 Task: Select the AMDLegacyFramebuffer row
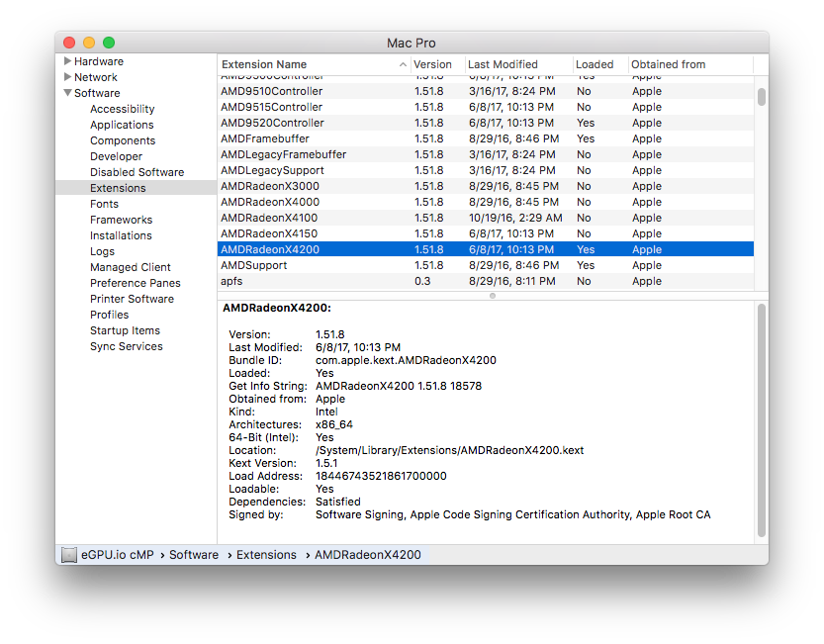pos(486,154)
